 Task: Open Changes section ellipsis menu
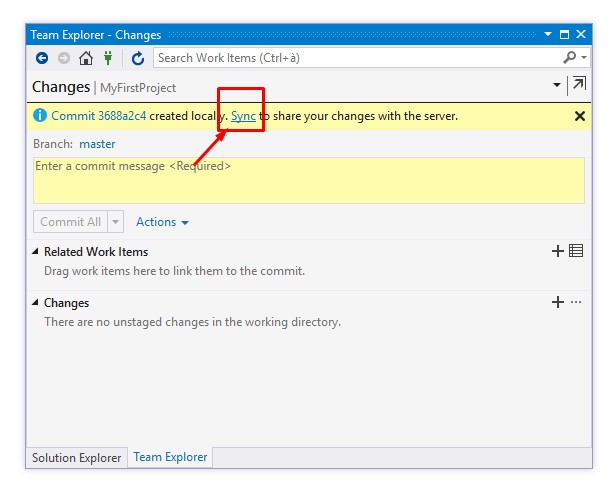(x=576, y=302)
